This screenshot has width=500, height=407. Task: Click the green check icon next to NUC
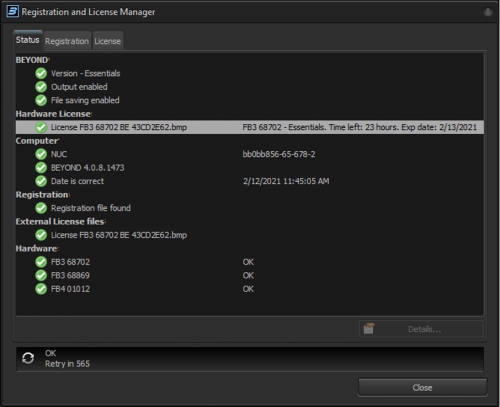coord(41,154)
